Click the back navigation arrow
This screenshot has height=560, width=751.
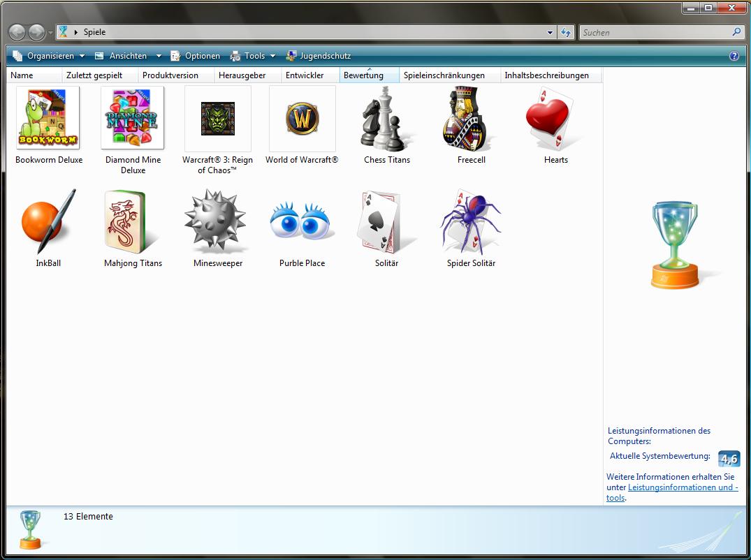pos(17,32)
